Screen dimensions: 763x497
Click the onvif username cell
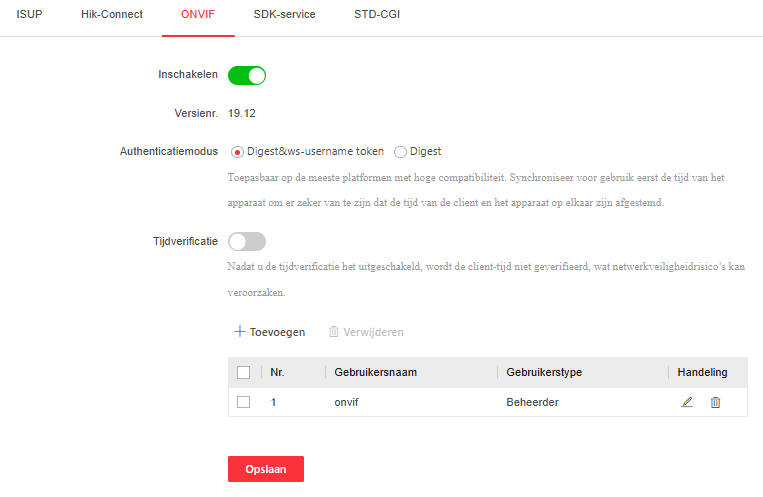[346, 402]
